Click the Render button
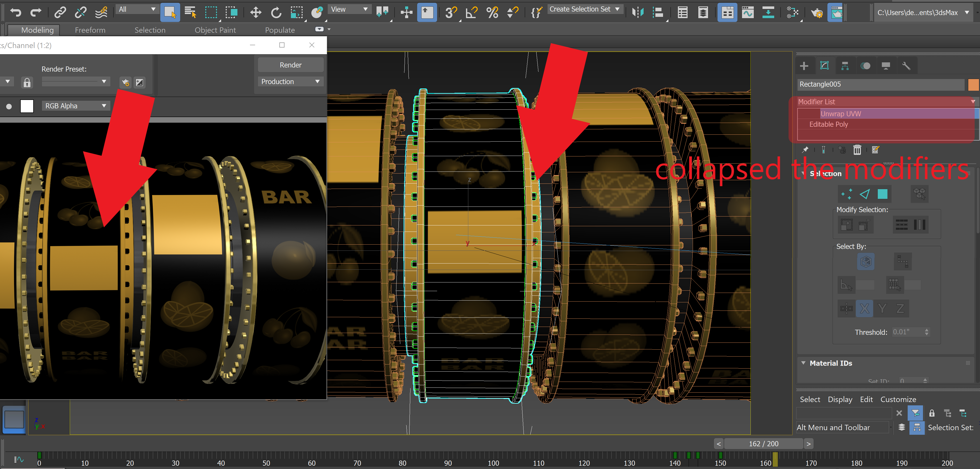 290,65
